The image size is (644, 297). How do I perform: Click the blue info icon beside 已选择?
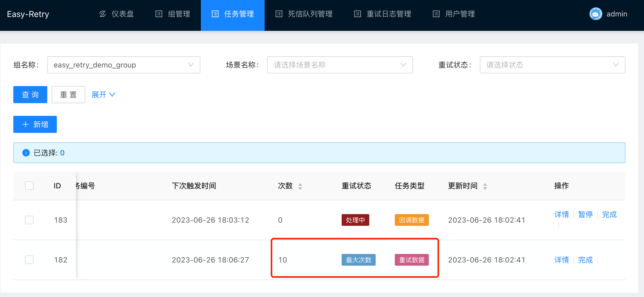click(26, 153)
